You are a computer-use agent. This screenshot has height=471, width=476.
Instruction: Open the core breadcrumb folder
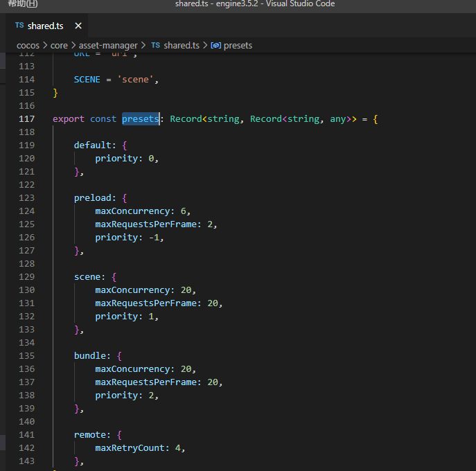point(59,45)
